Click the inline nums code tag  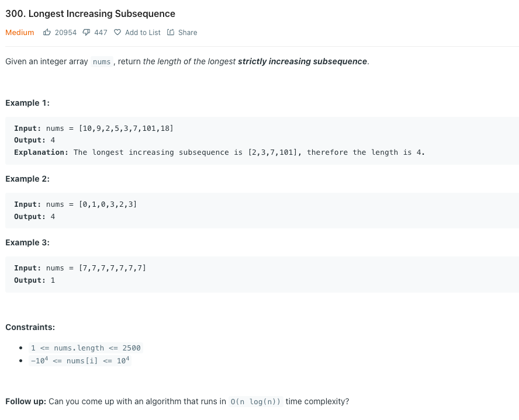click(102, 62)
